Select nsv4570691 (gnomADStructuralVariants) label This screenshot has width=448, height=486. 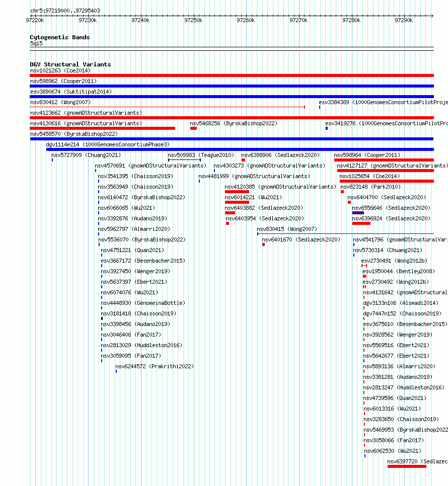point(151,166)
